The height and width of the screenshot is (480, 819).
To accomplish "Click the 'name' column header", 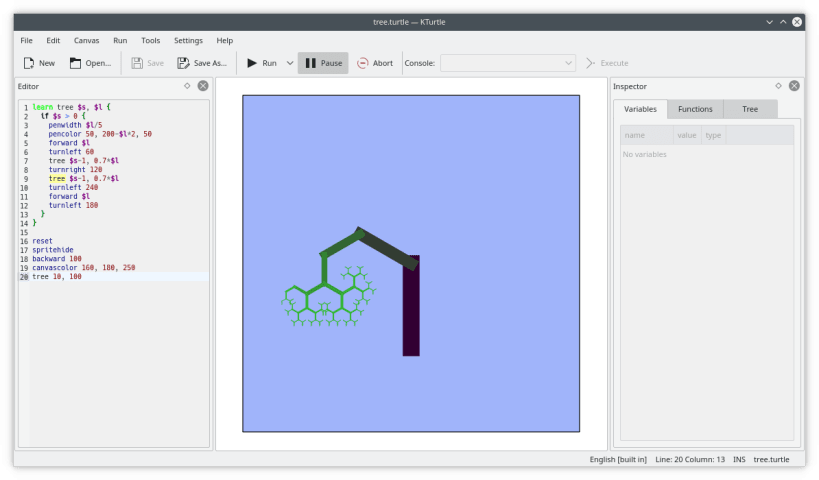I will click(x=647, y=135).
